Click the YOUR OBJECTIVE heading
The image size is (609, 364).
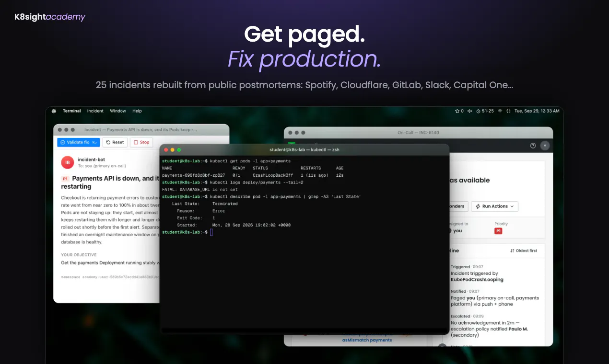pyautogui.click(x=79, y=255)
